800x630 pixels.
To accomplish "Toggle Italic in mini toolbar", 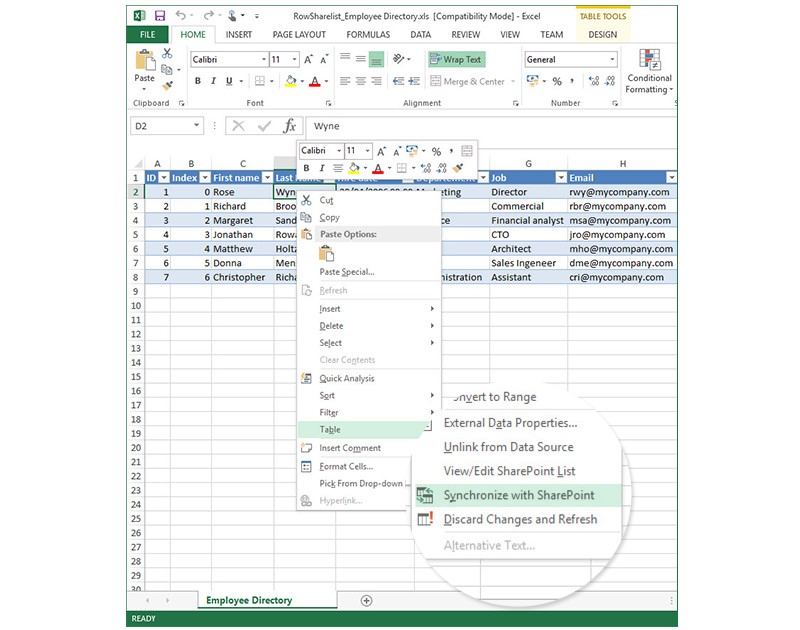I will pyautogui.click(x=321, y=168).
